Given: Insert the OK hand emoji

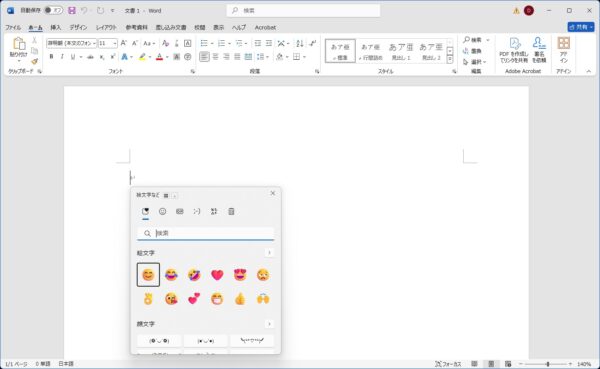Looking at the screenshot, I should click(148, 299).
